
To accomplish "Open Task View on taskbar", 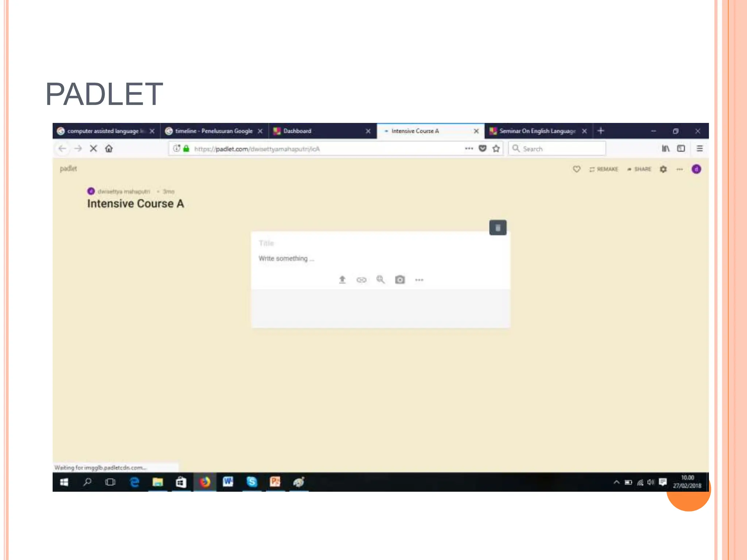I will [x=110, y=482].
